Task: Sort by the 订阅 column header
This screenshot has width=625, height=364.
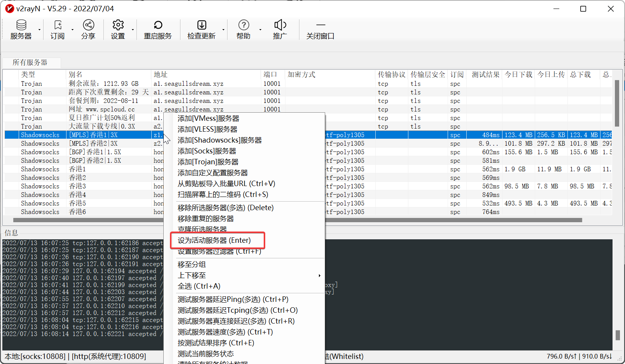Action: [457, 75]
